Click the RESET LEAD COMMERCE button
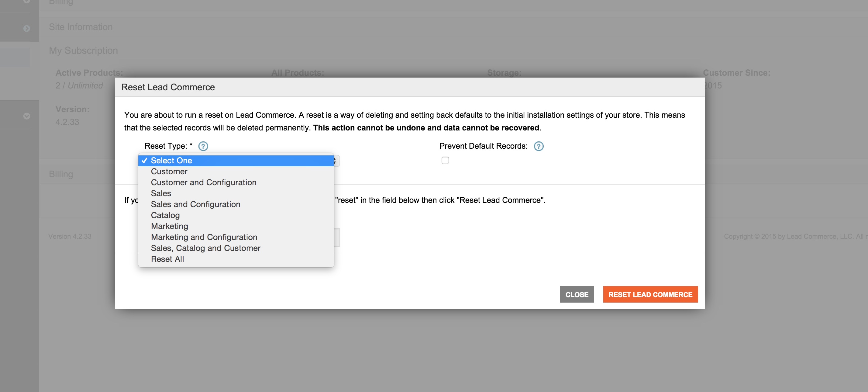868x392 pixels. click(650, 294)
